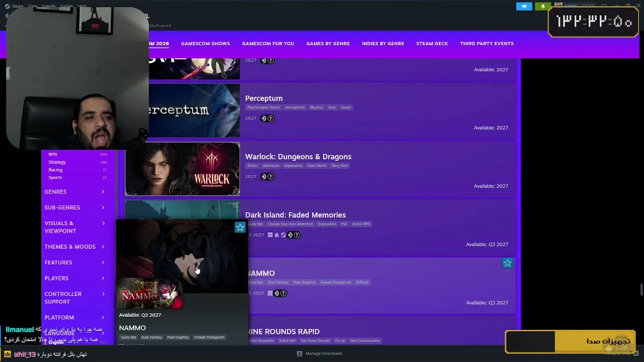
Task: Click the Warlock capsule thumbnail
Action: (183, 169)
